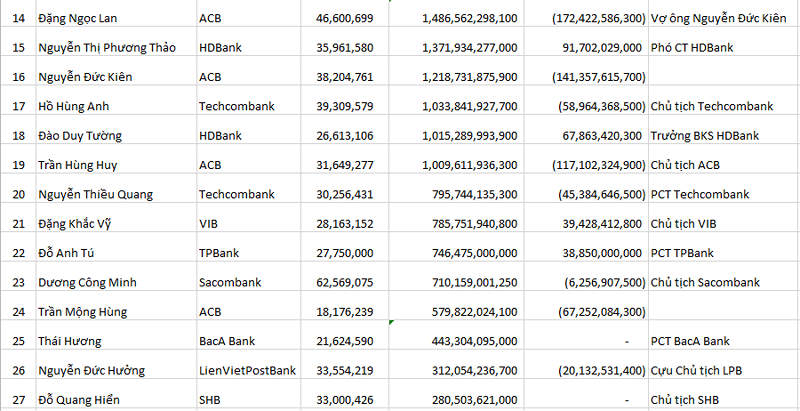Click the Chủ tịch SHB note cell

tap(723, 400)
